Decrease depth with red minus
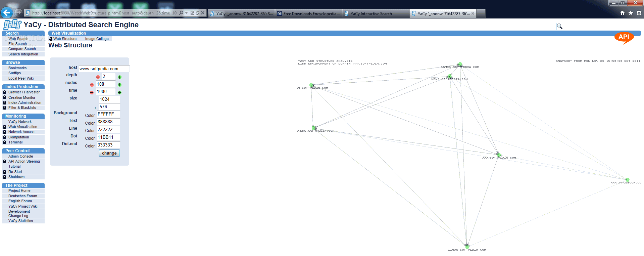The image size is (644, 256). point(98,77)
